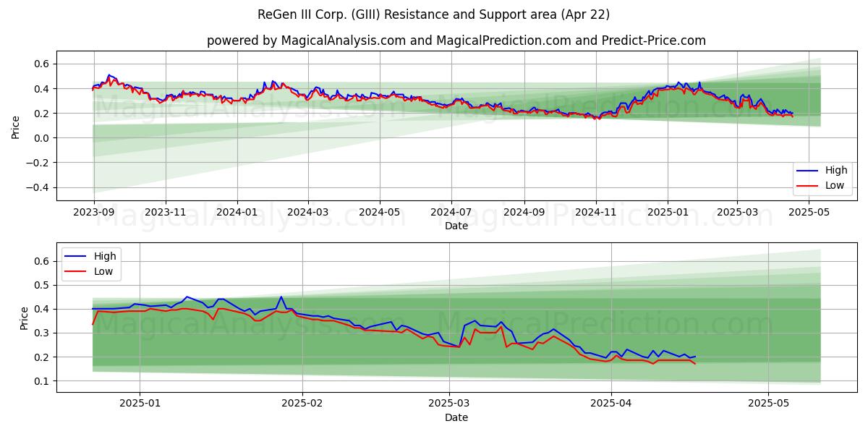Click the 2025-03 tick label in top chart

[x=737, y=211]
